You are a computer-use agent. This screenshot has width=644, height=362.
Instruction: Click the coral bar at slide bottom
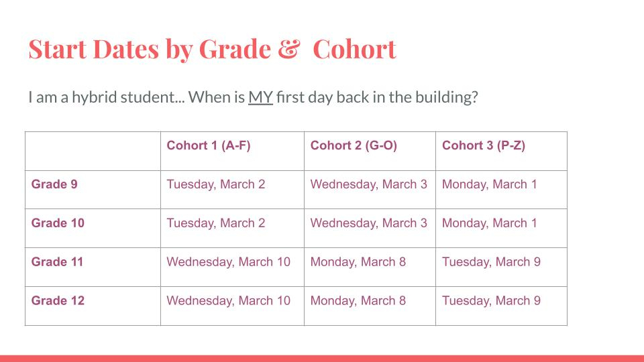(x=322, y=358)
